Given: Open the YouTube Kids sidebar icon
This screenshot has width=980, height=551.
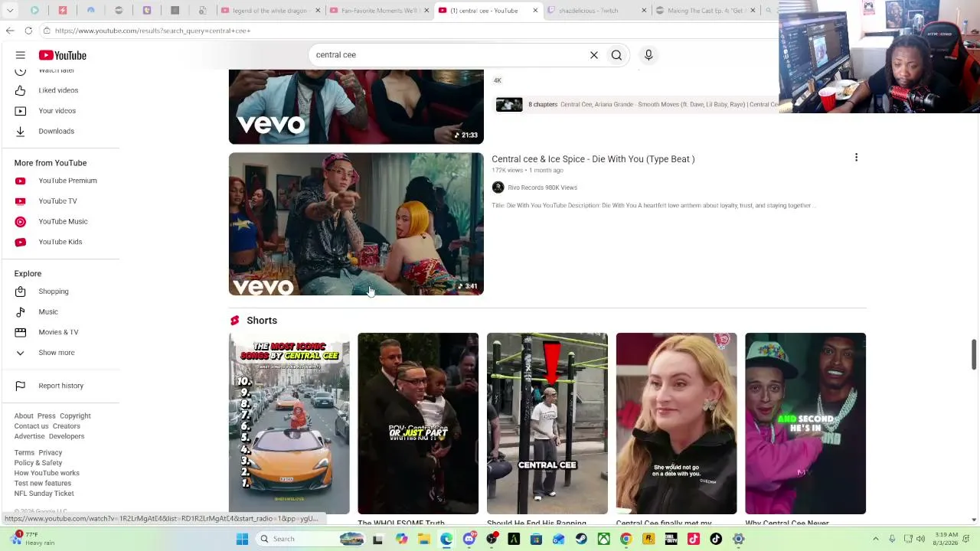Looking at the screenshot, I should [x=21, y=242].
